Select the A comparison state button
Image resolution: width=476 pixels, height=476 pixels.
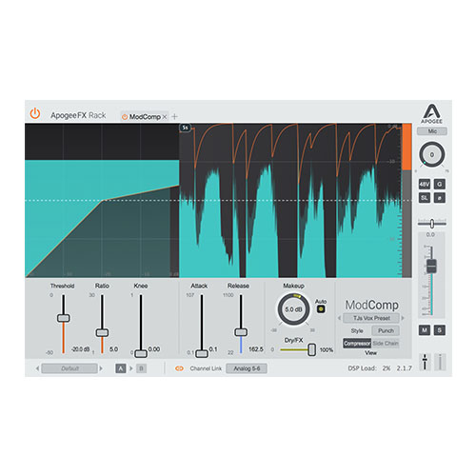point(121,368)
